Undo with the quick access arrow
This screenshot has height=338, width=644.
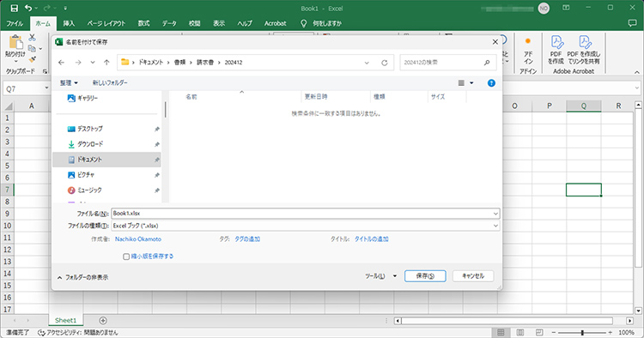[28, 8]
